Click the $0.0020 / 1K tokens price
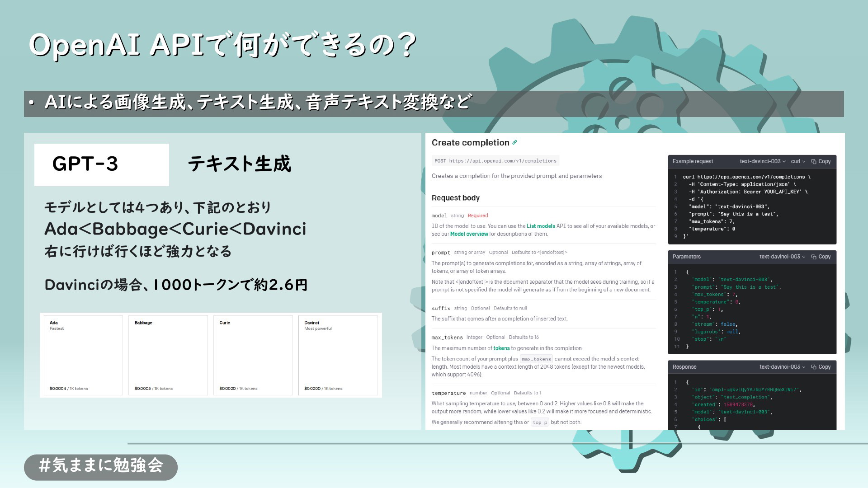The height and width of the screenshot is (488, 868). (238, 389)
